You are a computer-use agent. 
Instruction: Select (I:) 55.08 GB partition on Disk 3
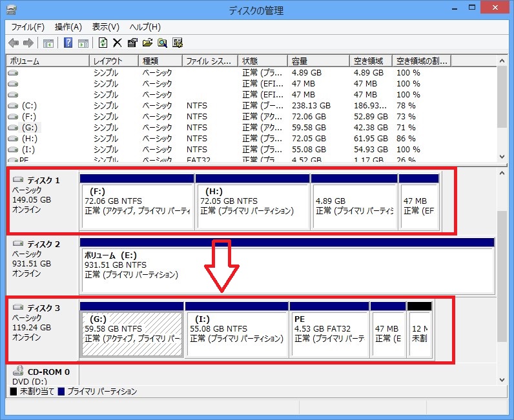pos(237,330)
